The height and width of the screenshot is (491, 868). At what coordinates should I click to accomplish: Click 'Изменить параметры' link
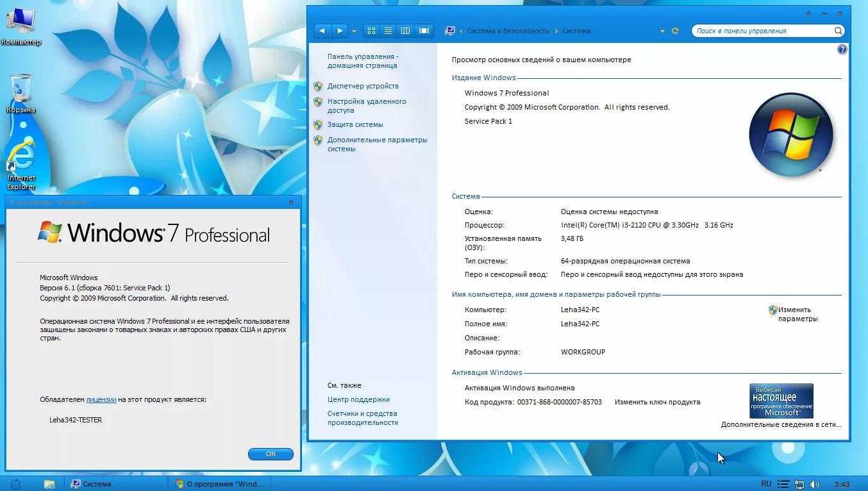pyautogui.click(x=797, y=314)
